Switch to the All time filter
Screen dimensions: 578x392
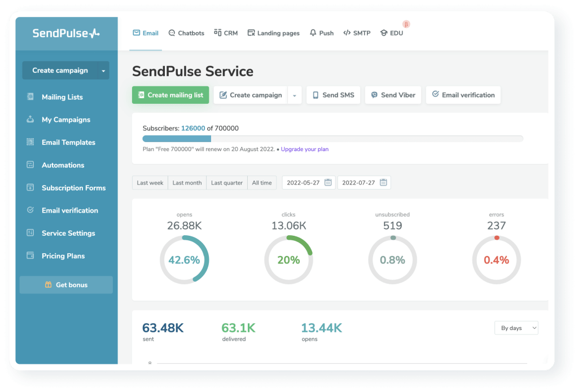[x=261, y=182]
